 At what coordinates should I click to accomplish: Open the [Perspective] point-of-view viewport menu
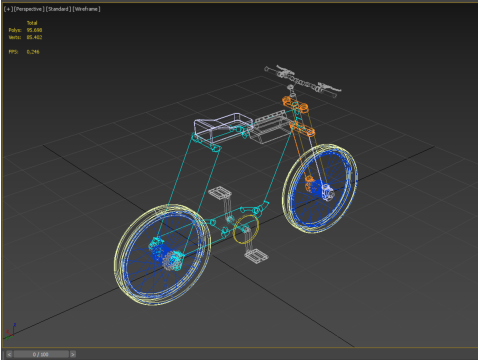point(28,9)
